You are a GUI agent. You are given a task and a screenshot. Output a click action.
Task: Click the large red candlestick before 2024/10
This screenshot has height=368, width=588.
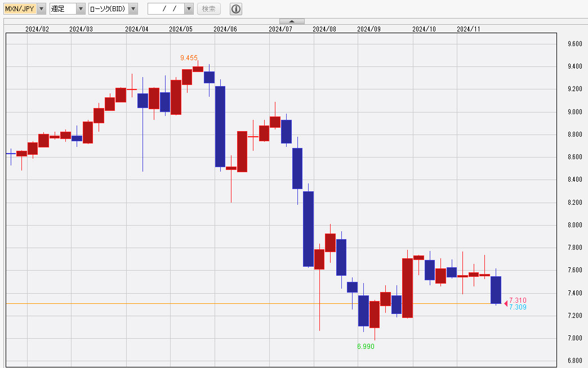point(407,288)
